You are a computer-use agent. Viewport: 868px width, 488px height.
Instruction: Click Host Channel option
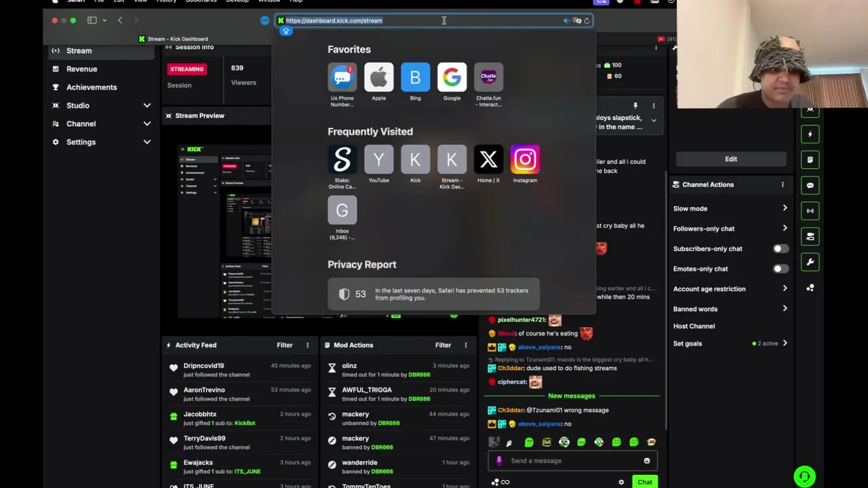(x=694, y=326)
